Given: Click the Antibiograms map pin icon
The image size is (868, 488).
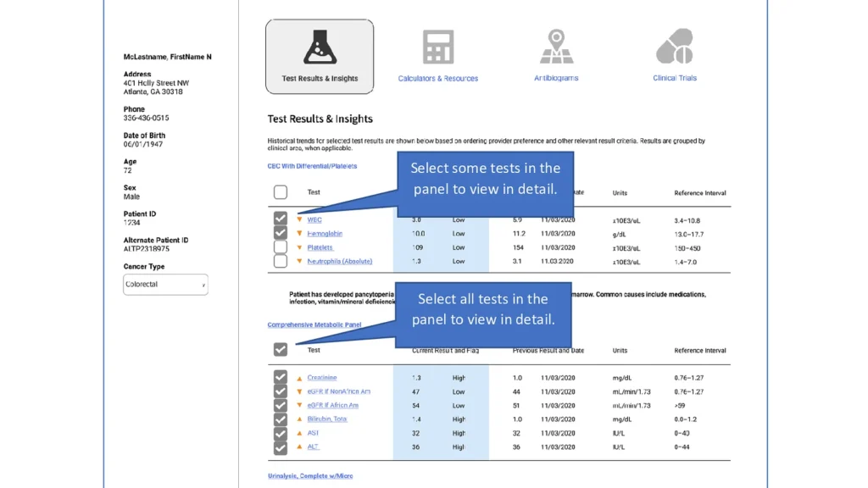Looking at the screenshot, I should coord(556,47).
